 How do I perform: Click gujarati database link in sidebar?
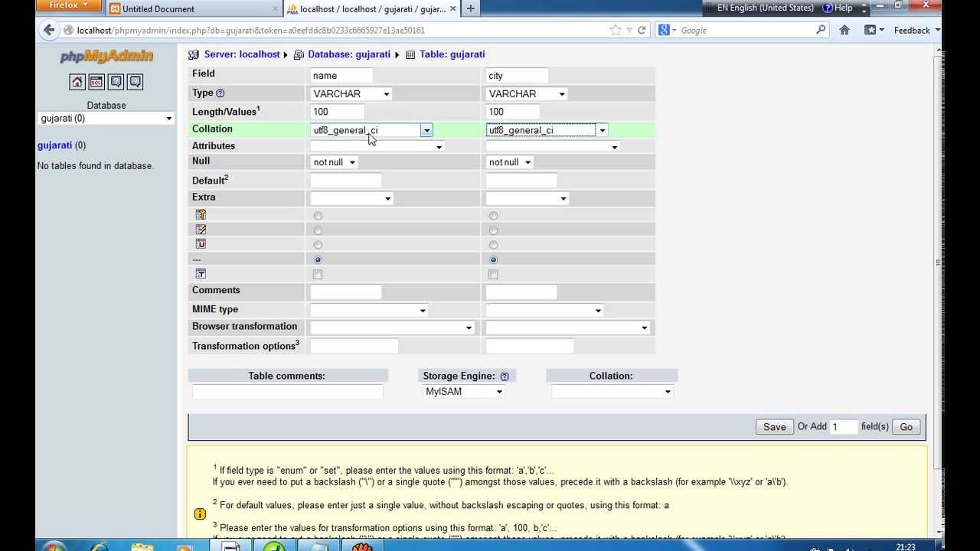pyautogui.click(x=54, y=145)
